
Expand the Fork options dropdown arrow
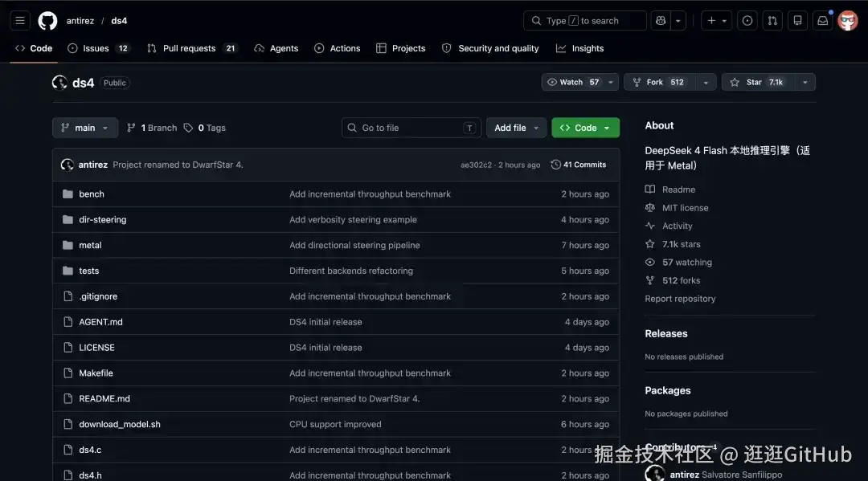click(x=706, y=82)
